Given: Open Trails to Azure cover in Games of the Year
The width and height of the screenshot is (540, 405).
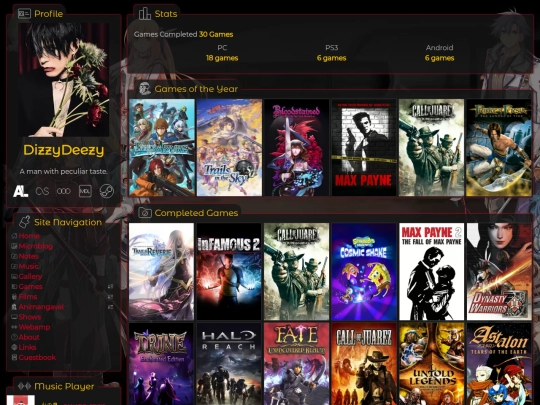Looking at the screenshot, I should click(x=162, y=147).
